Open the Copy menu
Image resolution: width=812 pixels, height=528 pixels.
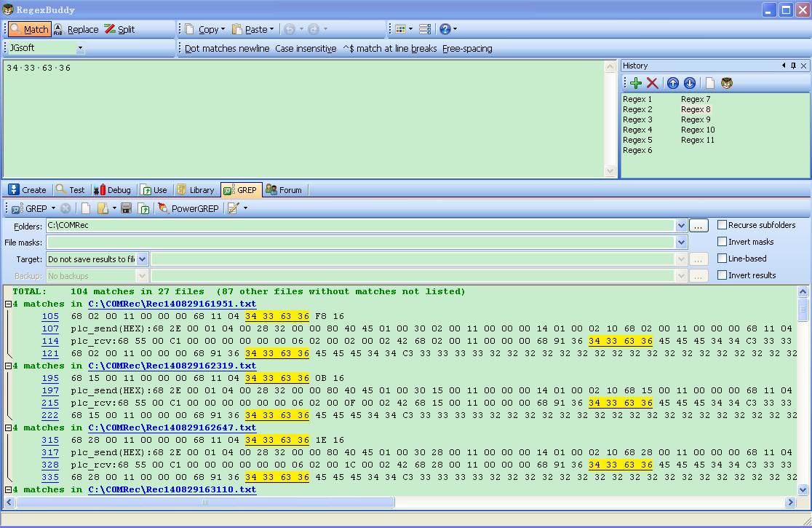point(205,29)
